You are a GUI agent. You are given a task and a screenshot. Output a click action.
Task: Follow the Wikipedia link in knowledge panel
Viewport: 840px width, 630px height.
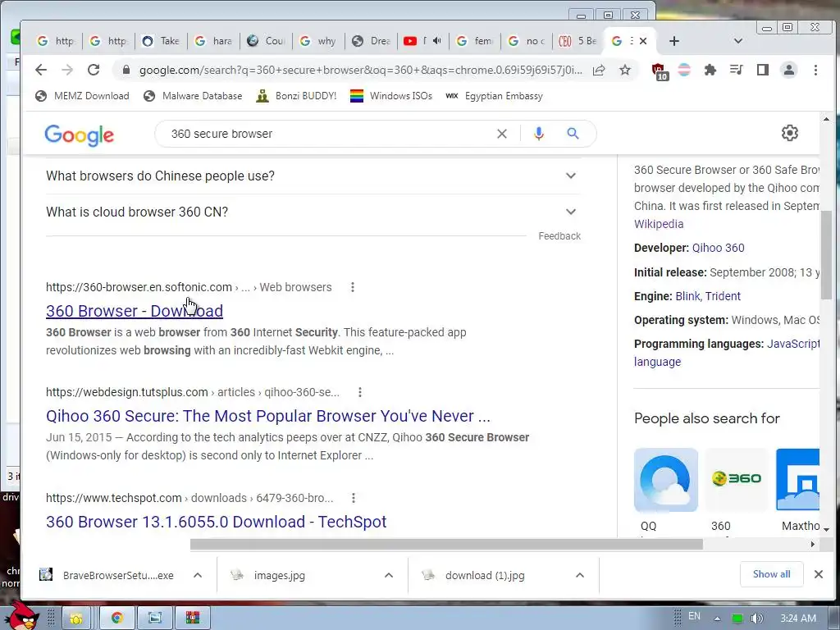pyautogui.click(x=659, y=224)
